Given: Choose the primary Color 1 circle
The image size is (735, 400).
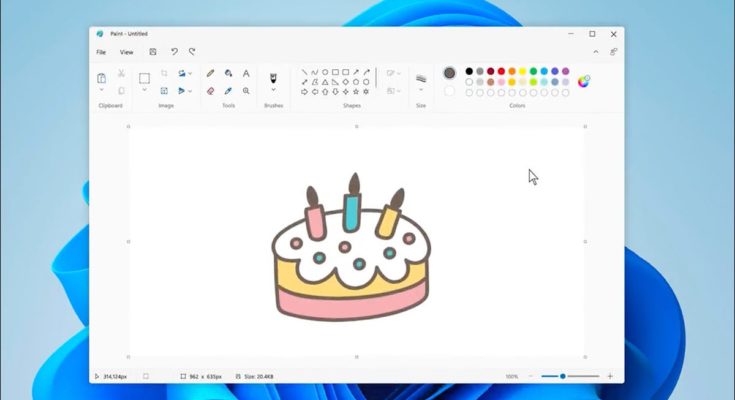Looking at the screenshot, I should pyautogui.click(x=449, y=73).
